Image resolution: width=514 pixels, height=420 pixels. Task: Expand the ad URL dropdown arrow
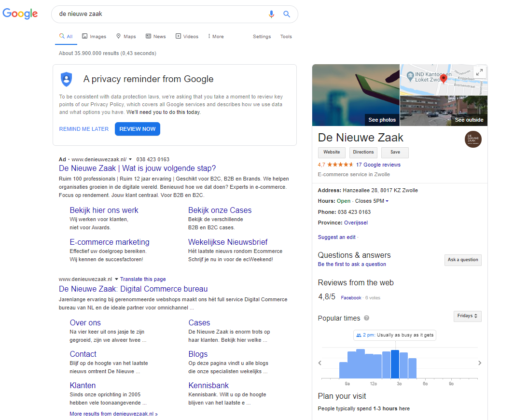pyautogui.click(x=130, y=159)
